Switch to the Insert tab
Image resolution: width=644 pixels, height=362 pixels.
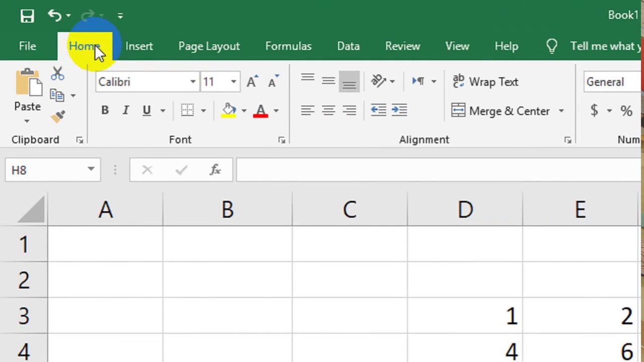pyautogui.click(x=139, y=46)
